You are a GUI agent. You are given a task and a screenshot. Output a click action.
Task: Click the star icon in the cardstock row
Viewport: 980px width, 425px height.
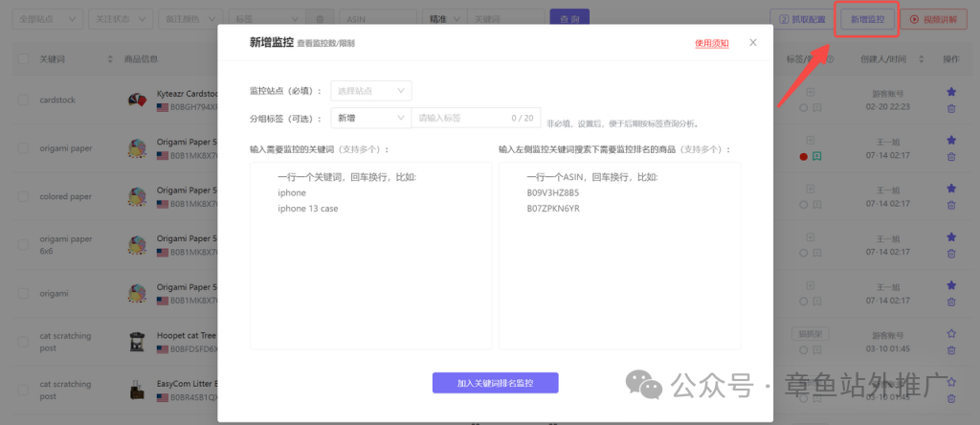[951, 92]
